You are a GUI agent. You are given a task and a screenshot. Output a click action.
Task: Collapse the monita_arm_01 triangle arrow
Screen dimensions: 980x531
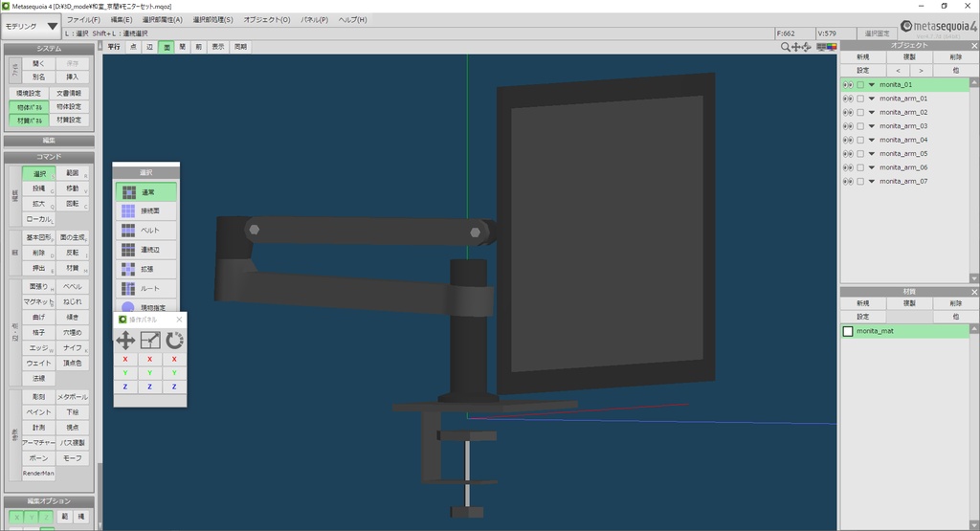(x=872, y=99)
